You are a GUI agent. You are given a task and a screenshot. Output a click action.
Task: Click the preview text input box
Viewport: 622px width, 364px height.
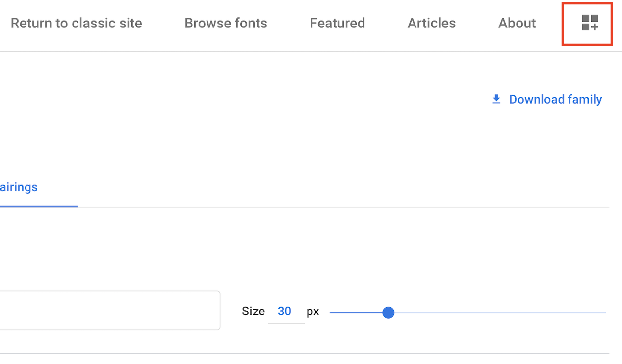tap(110, 311)
